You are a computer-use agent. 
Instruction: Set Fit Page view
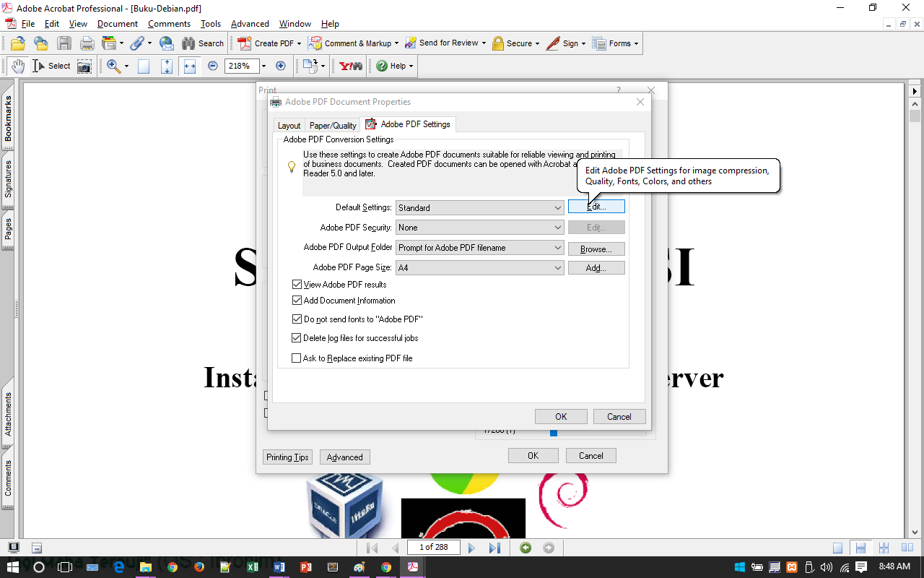click(x=167, y=66)
